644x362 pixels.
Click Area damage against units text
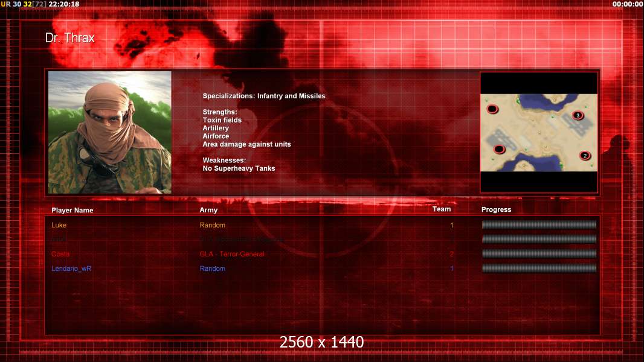pyautogui.click(x=246, y=144)
